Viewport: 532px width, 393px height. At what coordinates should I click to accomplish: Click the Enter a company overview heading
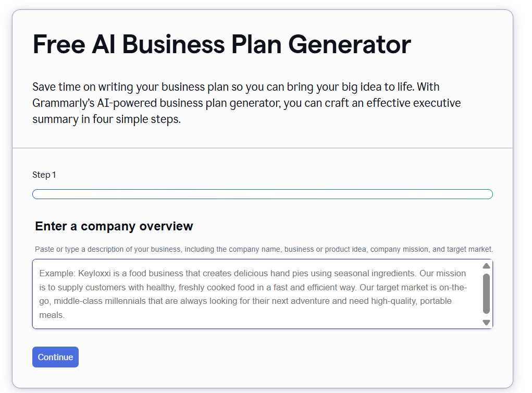114,226
